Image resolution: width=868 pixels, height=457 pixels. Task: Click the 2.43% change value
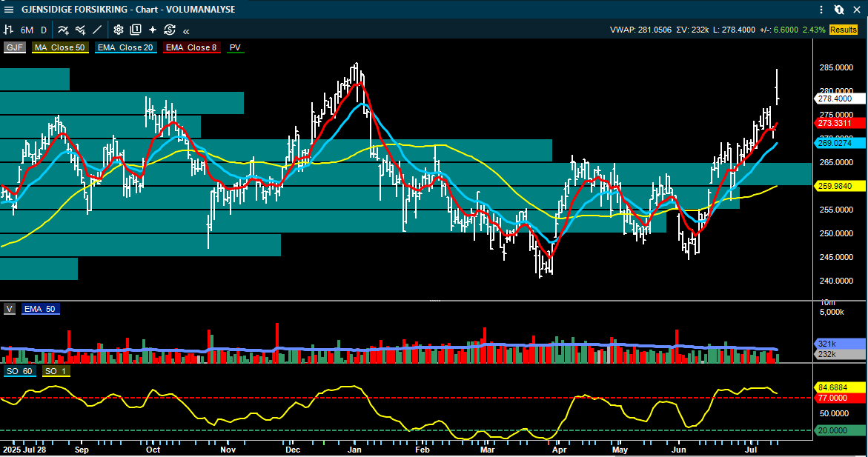[x=814, y=30]
